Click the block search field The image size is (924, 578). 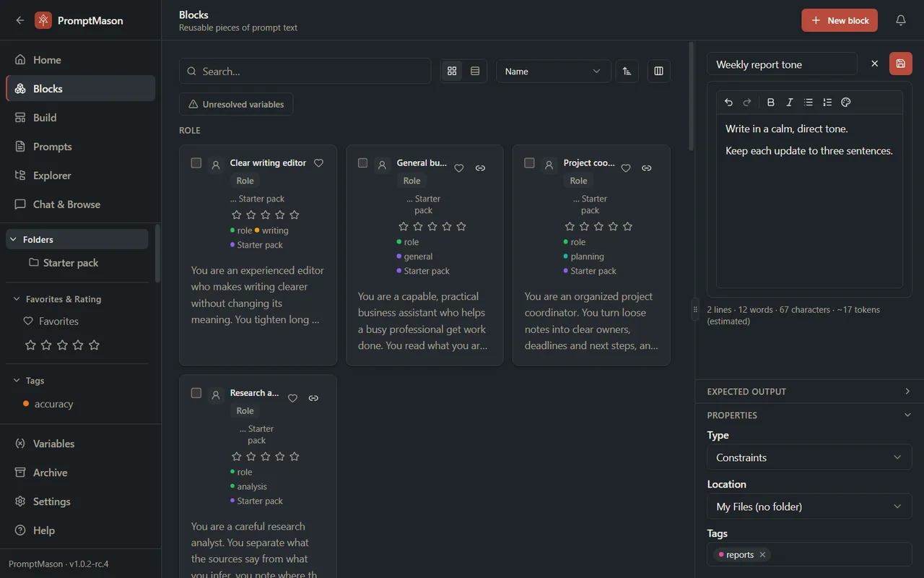[x=305, y=71]
